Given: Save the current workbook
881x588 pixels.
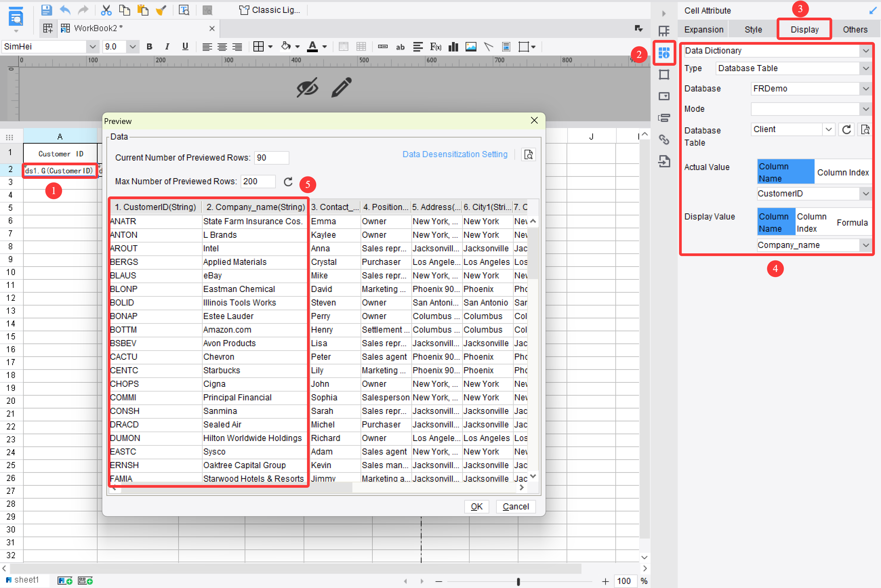Looking at the screenshot, I should click(x=46, y=10).
